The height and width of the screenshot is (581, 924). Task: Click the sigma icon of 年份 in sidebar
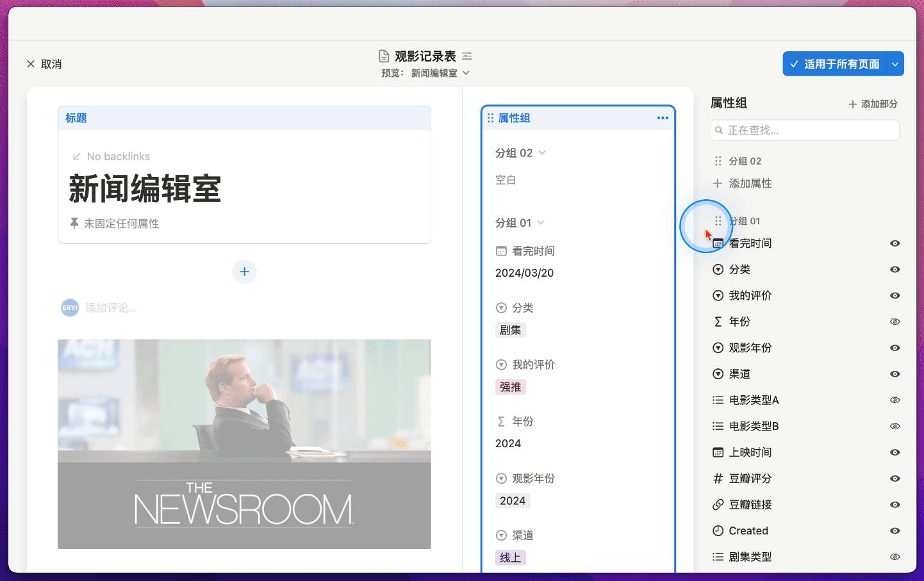pos(718,322)
